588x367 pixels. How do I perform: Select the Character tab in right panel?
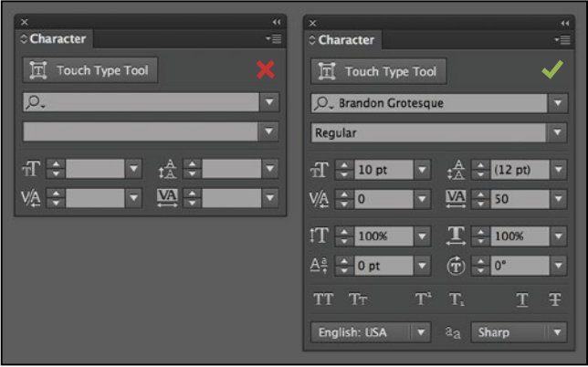point(342,40)
